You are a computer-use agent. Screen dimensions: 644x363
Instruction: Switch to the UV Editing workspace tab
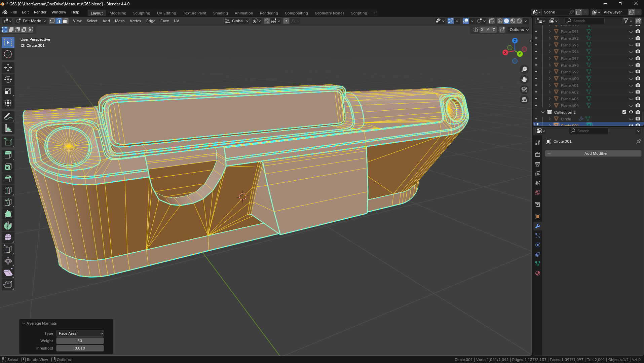click(166, 13)
